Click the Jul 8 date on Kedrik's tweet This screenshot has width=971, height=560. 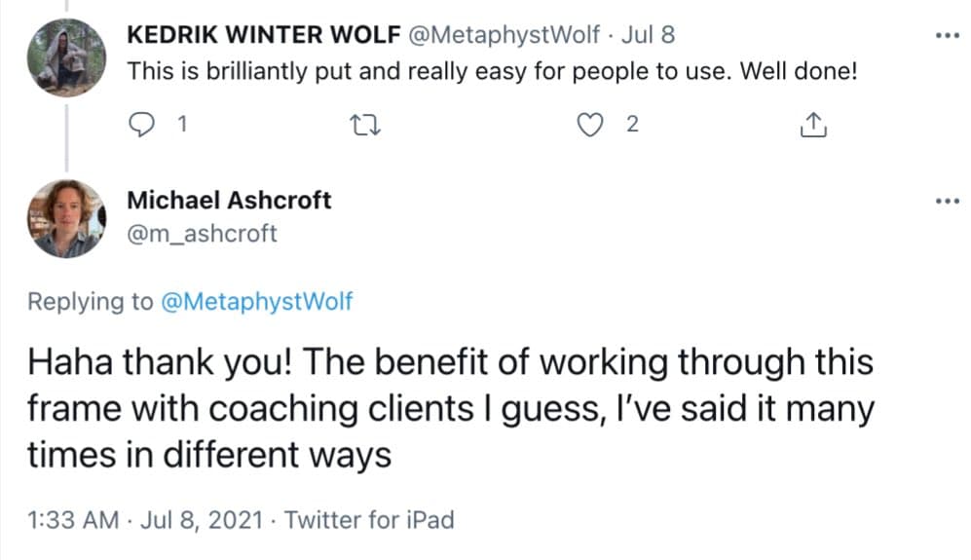(x=648, y=35)
